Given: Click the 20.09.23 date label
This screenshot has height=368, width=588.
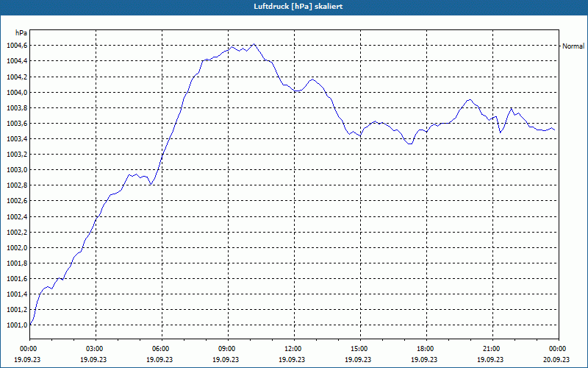Looking at the screenshot, I should [556, 359].
